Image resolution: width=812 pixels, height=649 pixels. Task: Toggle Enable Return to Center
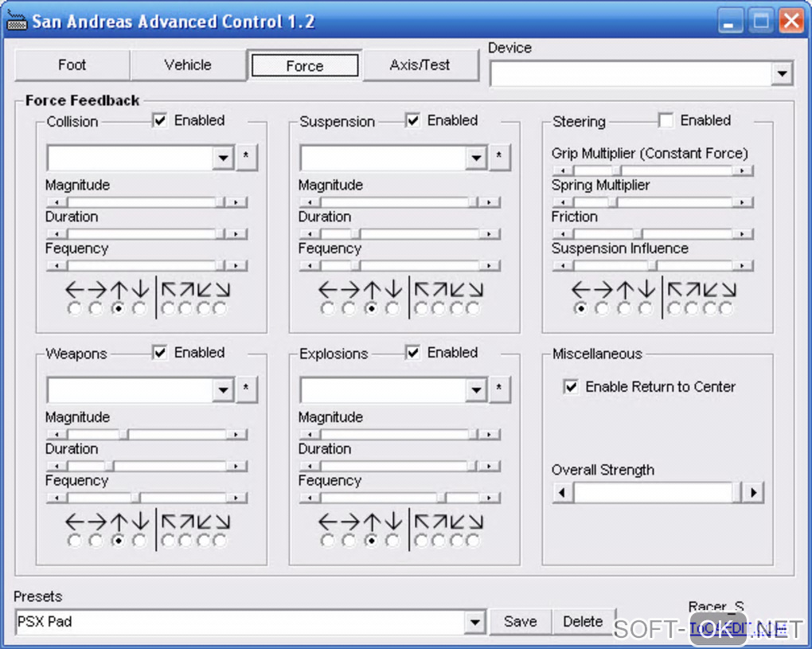[571, 387]
